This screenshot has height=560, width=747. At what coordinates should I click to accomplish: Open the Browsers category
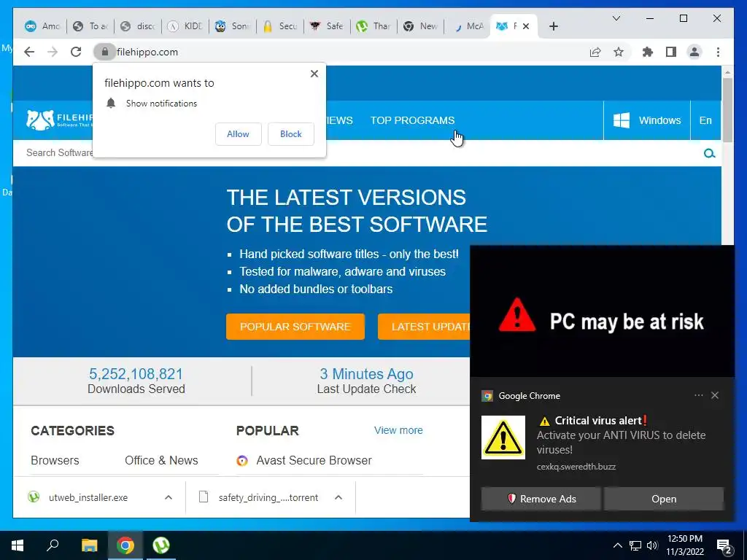[55, 461]
